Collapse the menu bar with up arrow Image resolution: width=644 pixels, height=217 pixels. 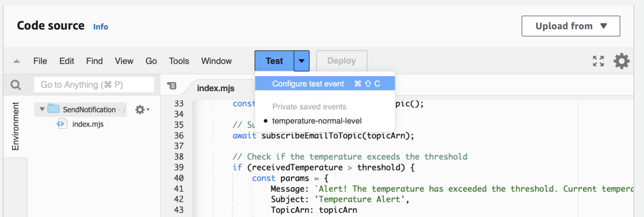[17, 61]
